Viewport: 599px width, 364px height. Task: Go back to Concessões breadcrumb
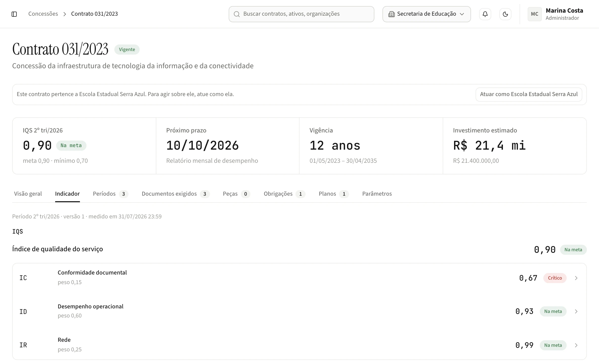[43, 14]
